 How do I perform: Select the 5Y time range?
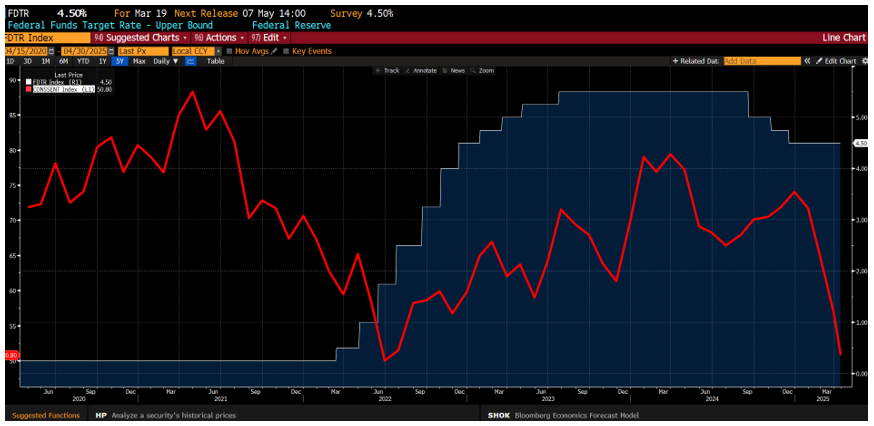click(x=120, y=61)
